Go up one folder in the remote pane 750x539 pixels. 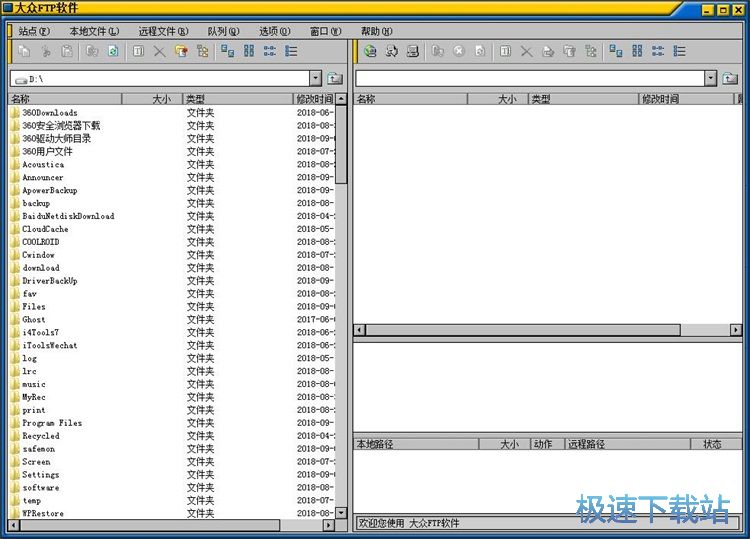point(730,78)
